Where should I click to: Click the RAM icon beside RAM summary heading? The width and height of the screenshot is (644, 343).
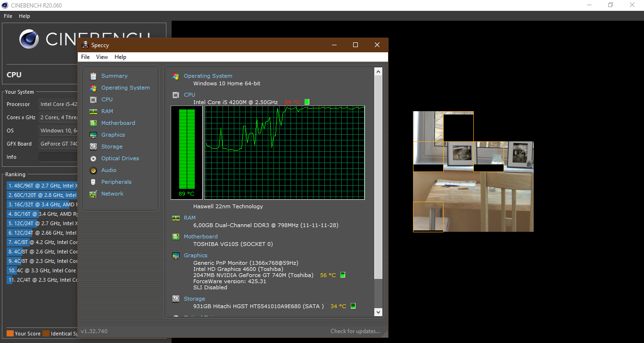176,218
